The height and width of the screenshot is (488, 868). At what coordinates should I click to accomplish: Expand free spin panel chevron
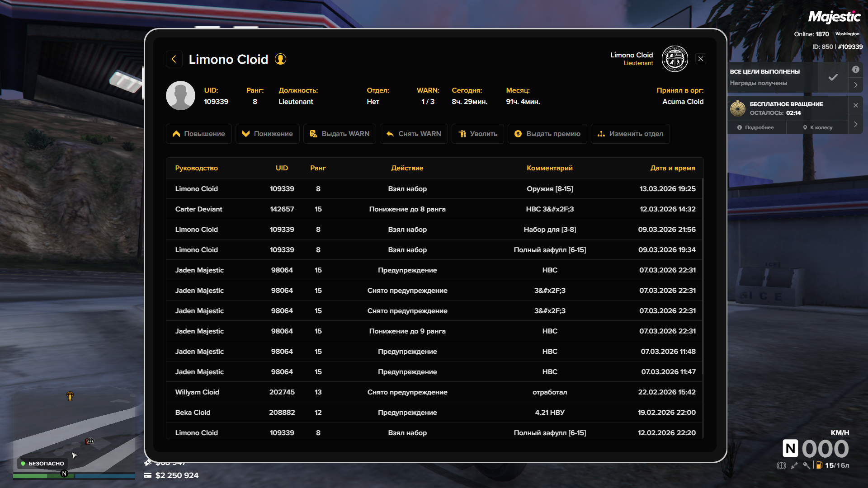point(855,124)
